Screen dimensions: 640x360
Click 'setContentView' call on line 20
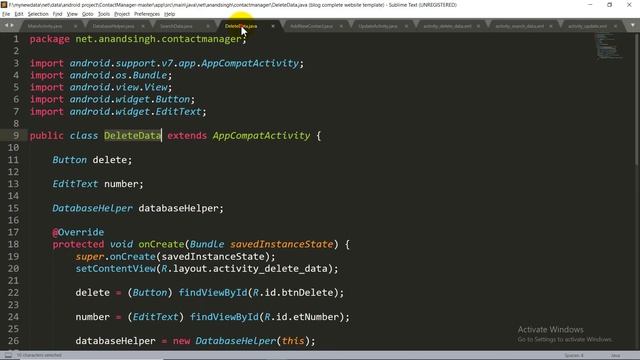[116, 269]
